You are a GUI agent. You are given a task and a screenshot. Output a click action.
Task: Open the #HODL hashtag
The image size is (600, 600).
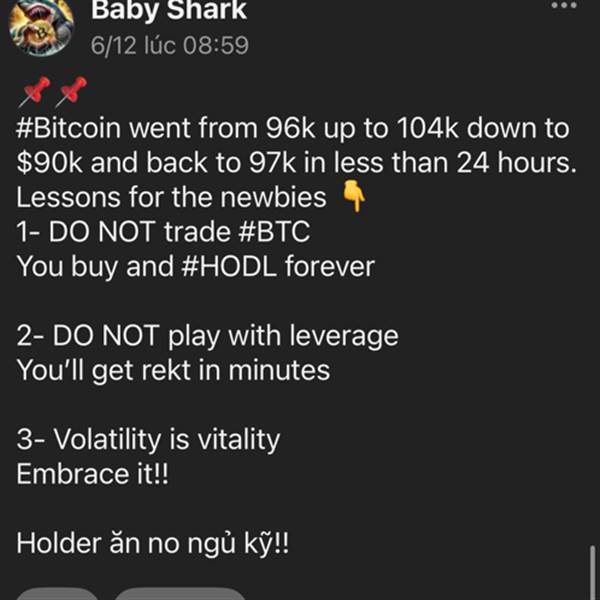coord(228,266)
